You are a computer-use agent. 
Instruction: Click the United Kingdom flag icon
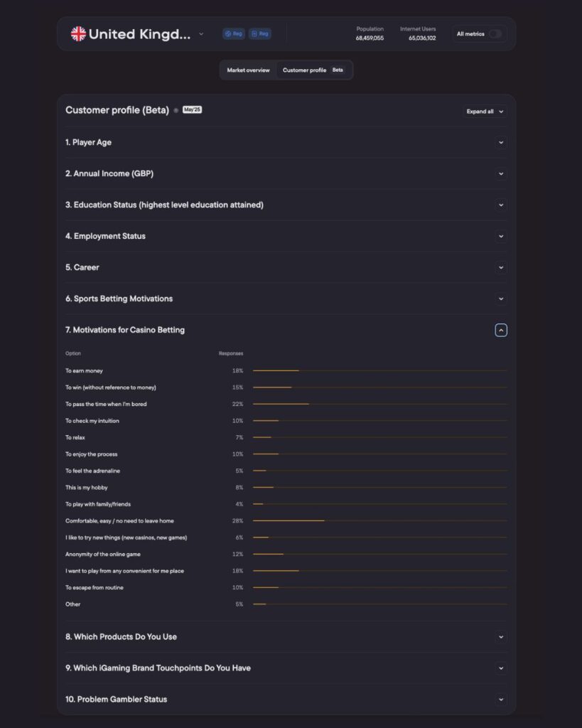[78, 33]
